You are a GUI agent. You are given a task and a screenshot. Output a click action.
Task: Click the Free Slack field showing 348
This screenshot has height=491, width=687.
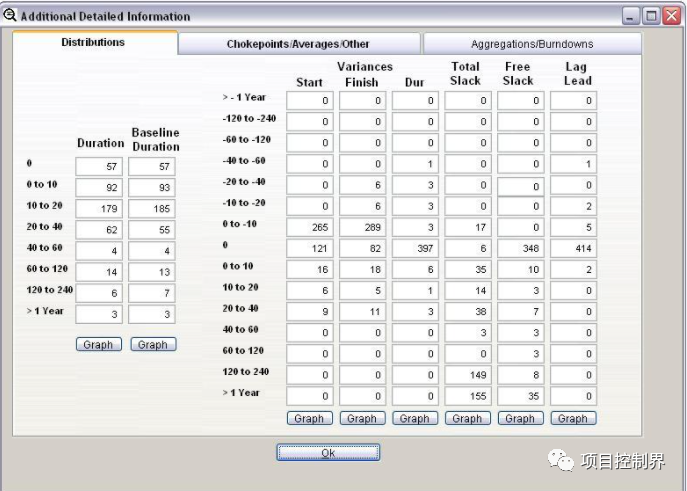click(x=521, y=248)
